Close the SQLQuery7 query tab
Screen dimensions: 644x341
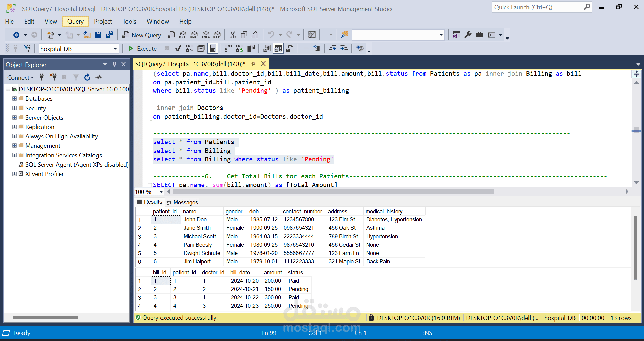tap(263, 64)
